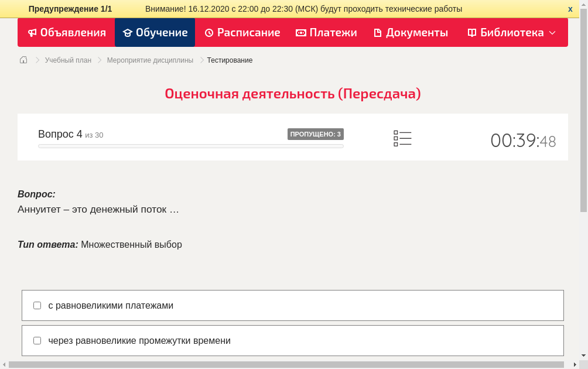588x369 pixels.
Task: Click the "ПРОПУЩЕНО: 3" badge
Action: 316,134
